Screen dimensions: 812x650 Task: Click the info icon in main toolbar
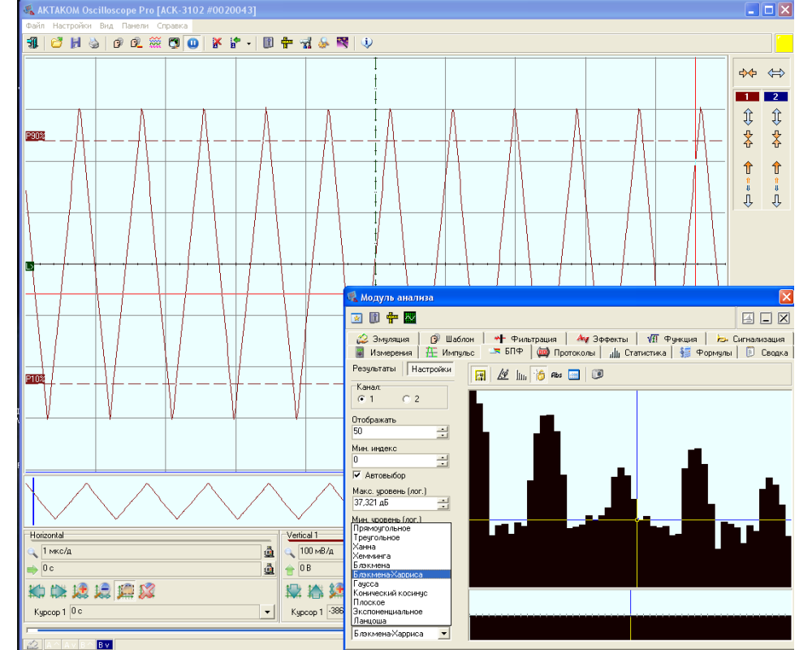[366, 43]
